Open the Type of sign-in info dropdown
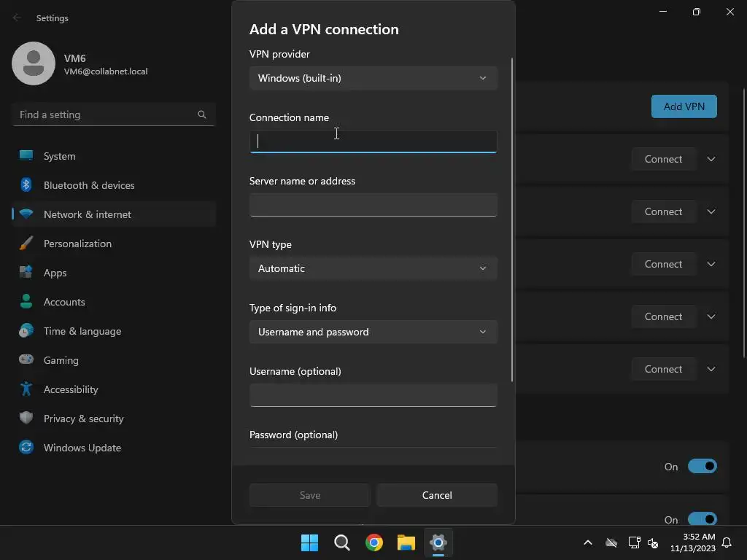747x560 pixels. click(x=373, y=332)
